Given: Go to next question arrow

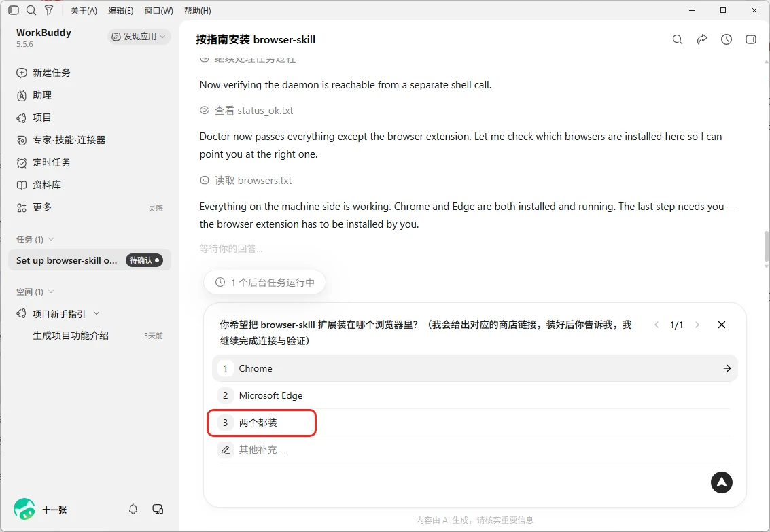Looking at the screenshot, I should click(x=697, y=325).
